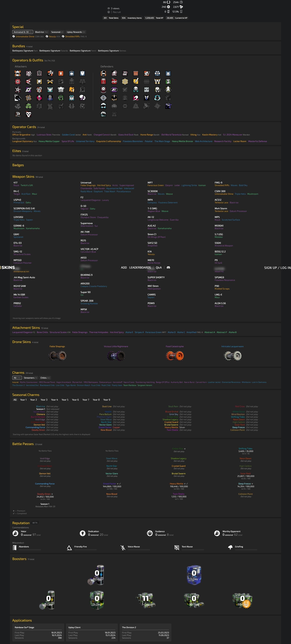This screenshot has width=291, height=644.
Task: Switch to the Black Ice special filter
Action: [41, 32]
